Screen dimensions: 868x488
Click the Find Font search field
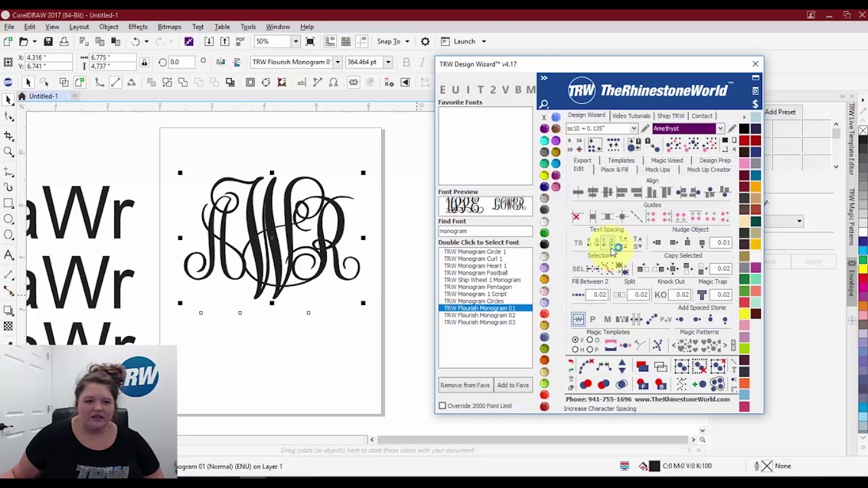coord(485,231)
